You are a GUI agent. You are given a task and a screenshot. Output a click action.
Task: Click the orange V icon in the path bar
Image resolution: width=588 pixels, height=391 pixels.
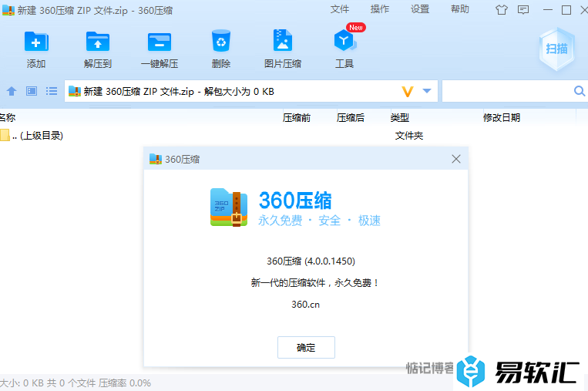pyautogui.click(x=407, y=91)
